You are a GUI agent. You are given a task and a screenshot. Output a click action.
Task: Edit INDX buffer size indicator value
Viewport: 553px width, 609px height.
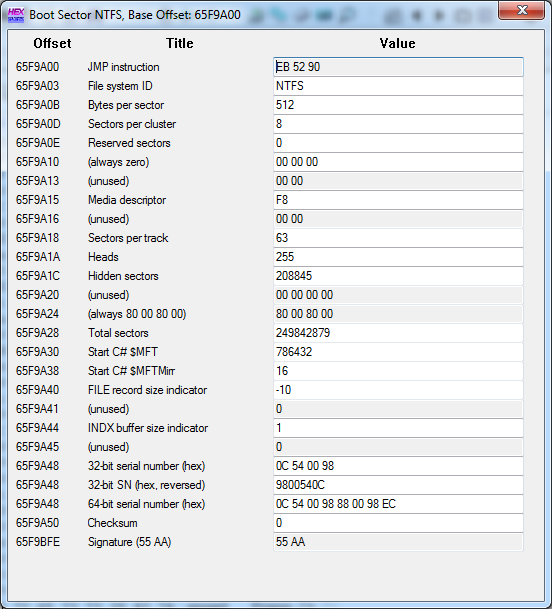coord(398,428)
